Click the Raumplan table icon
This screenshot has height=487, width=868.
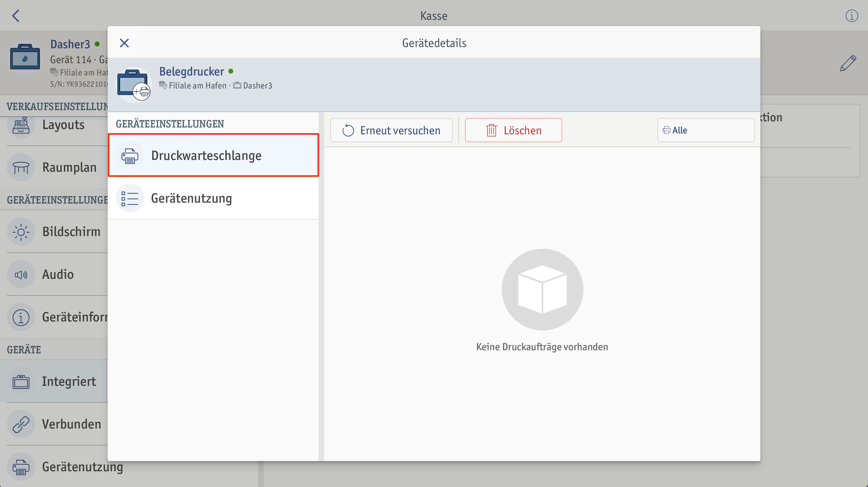point(21,167)
